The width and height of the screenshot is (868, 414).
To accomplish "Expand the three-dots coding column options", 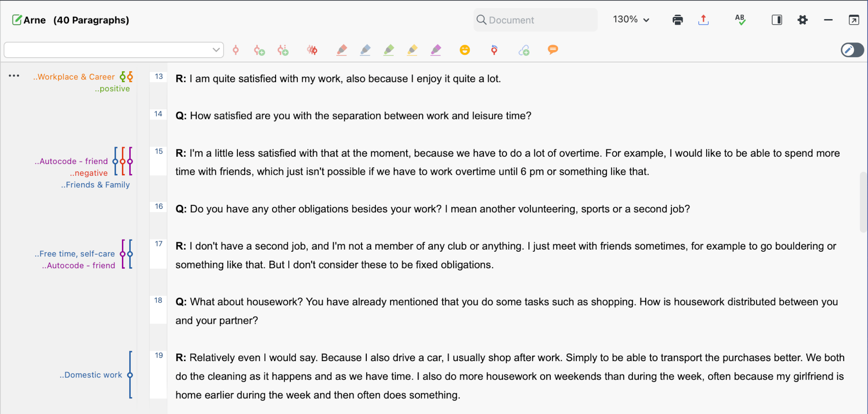I will click(14, 76).
